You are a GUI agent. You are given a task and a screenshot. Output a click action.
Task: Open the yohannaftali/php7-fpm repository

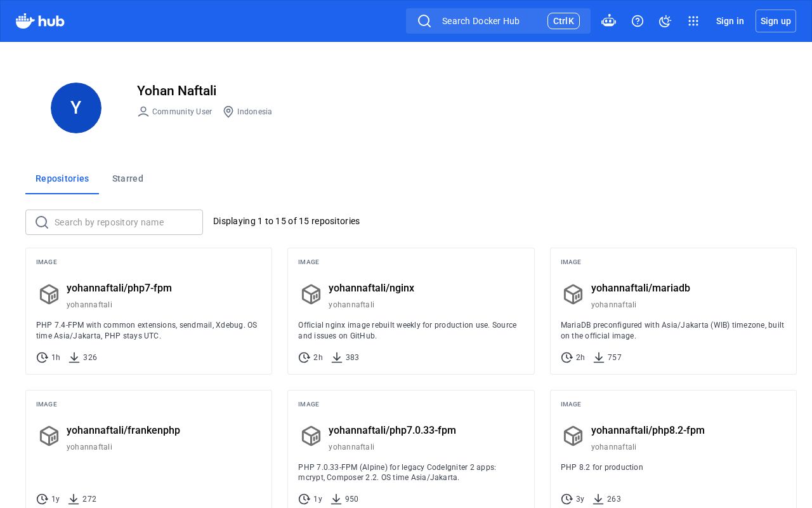click(x=119, y=288)
